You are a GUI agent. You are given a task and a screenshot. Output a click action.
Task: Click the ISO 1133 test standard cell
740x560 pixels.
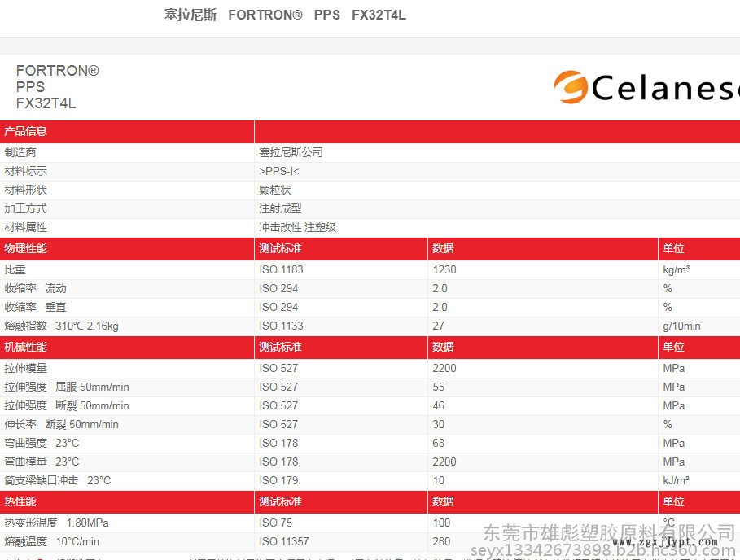(x=281, y=326)
